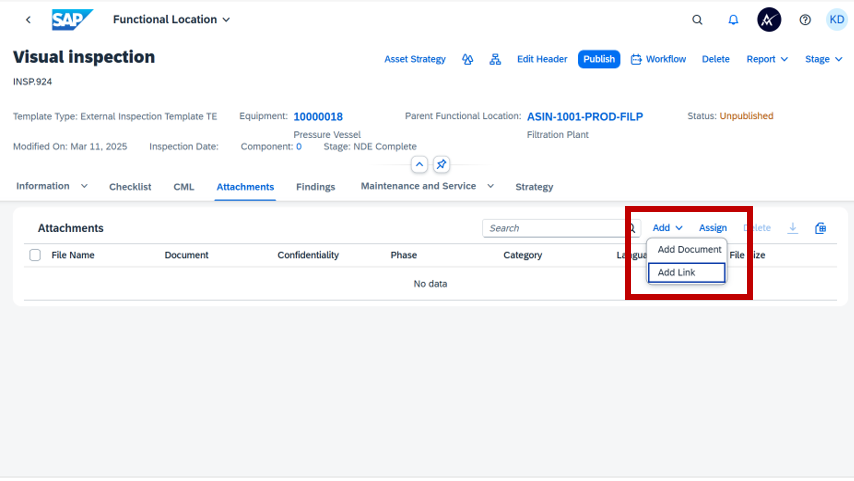854x481 pixels.
Task: Open the notifications bell
Action: pos(733,20)
